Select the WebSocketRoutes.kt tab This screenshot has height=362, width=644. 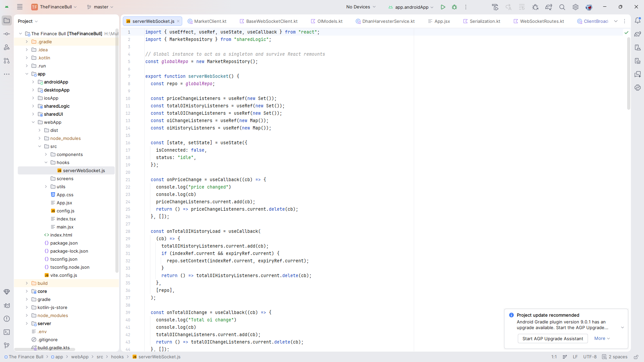coord(539,21)
